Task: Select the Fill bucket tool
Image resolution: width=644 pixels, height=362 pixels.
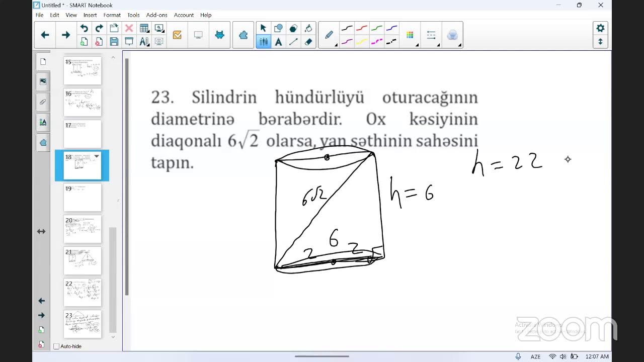Action: [x=308, y=29]
